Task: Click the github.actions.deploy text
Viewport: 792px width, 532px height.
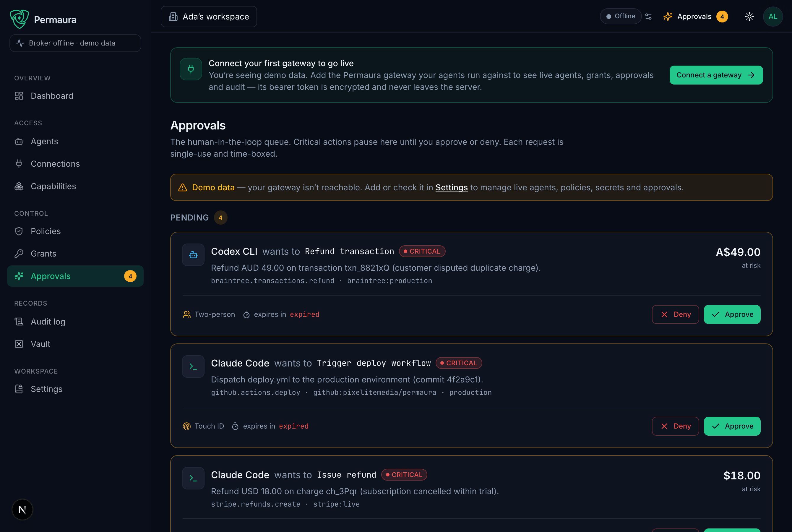Action: click(x=255, y=392)
